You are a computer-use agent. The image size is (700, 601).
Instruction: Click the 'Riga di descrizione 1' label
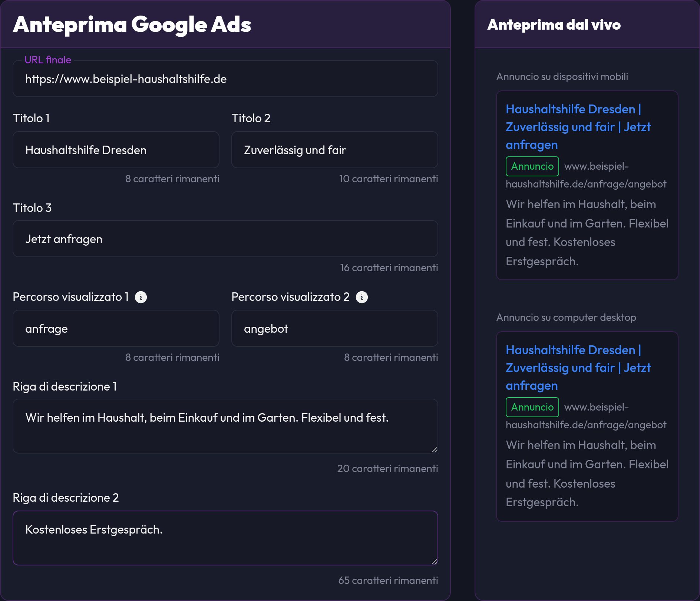pos(65,386)
